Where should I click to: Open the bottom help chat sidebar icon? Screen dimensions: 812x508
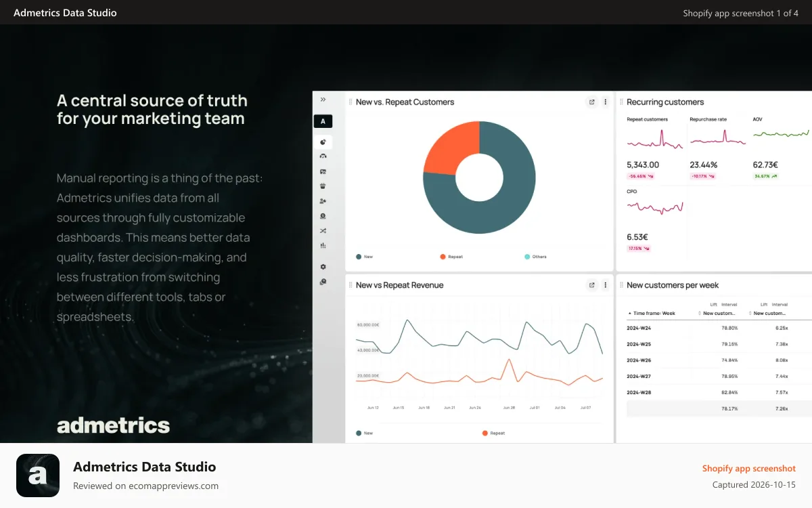[323, 281]
